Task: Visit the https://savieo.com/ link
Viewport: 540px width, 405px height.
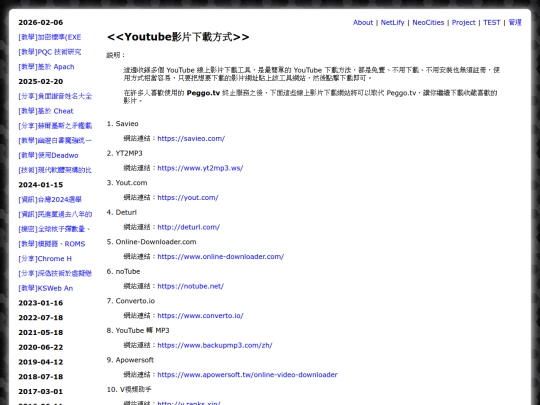Action: 191,138
